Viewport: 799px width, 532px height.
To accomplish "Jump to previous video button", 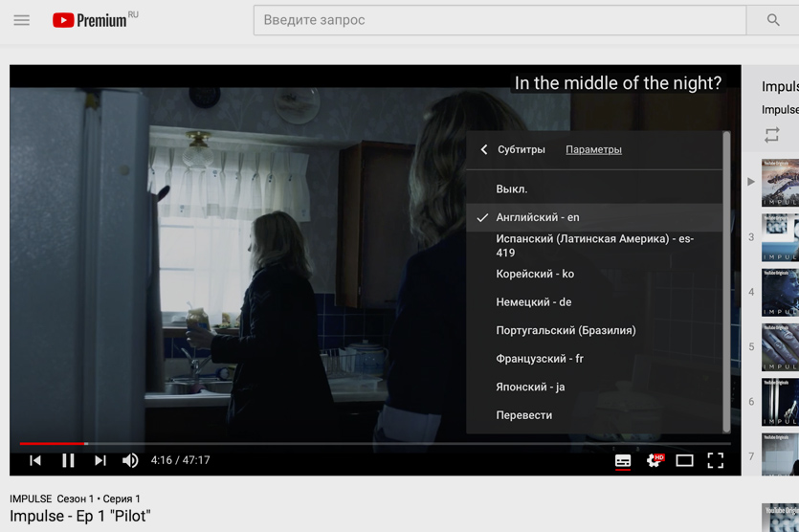I will click(x=35, y=460).
